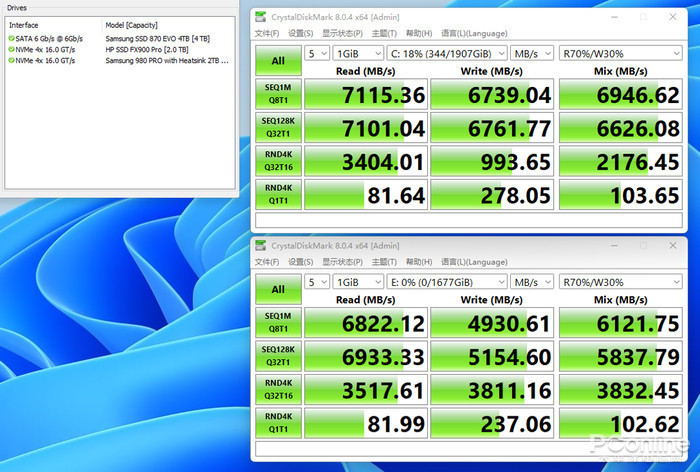Image resolution: width=700 pixels, height=472 pixels.
Task: Click the green status icon beside HP SSD FX900 Pro
Action: pos(12,49)
